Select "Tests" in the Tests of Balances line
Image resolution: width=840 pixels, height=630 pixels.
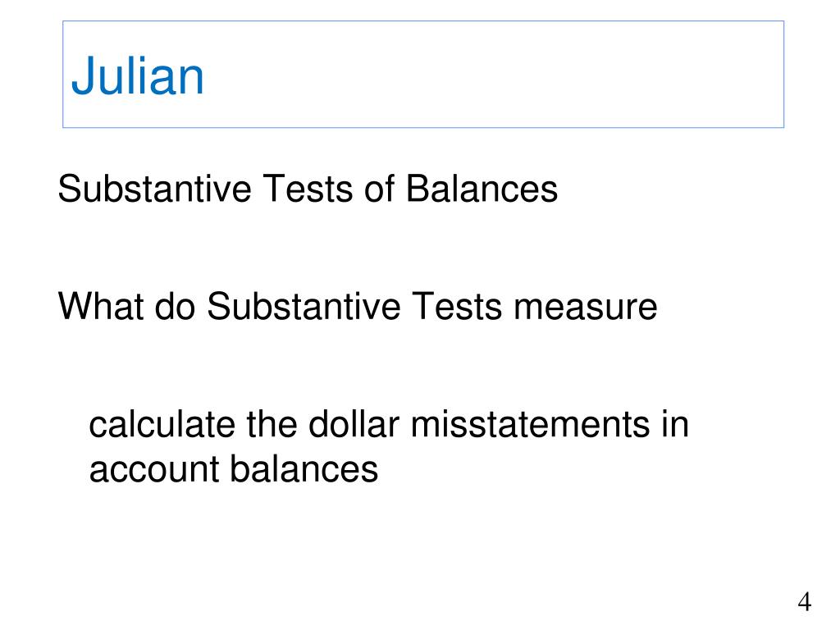[x=308, y=189]
